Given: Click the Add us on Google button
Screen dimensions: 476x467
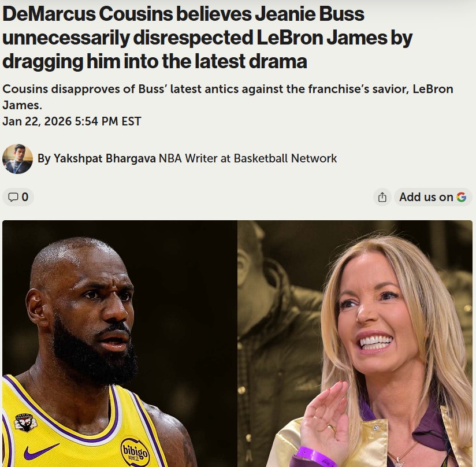Looking at the screenshot, I should coord(433,197).
